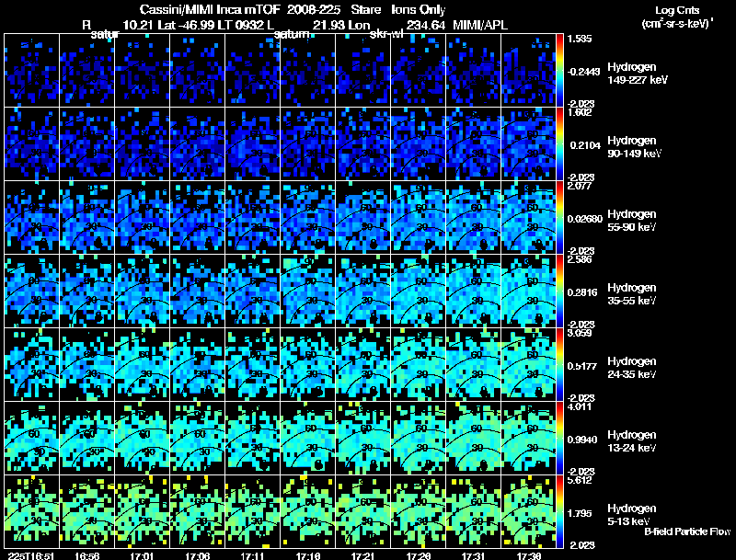Screen dimensions: 736x560
Task: Click the color bar for the 24-35 keV row
Action: click(559, 365)
